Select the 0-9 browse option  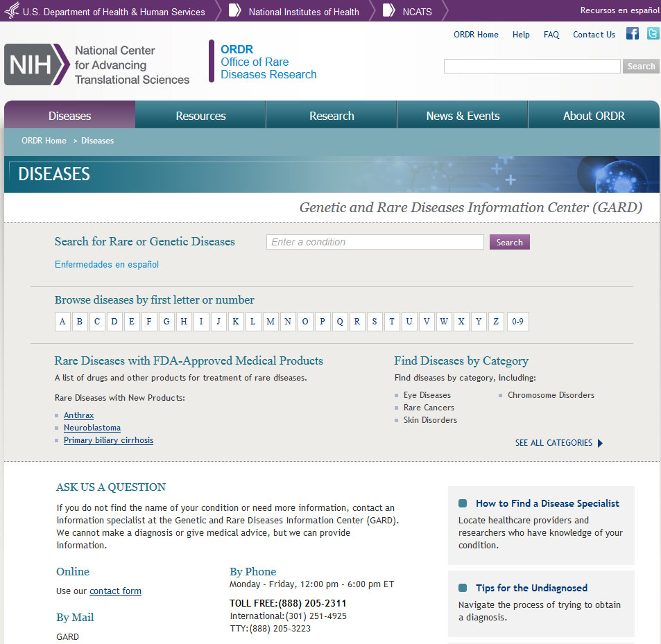[x=517, y=321]
